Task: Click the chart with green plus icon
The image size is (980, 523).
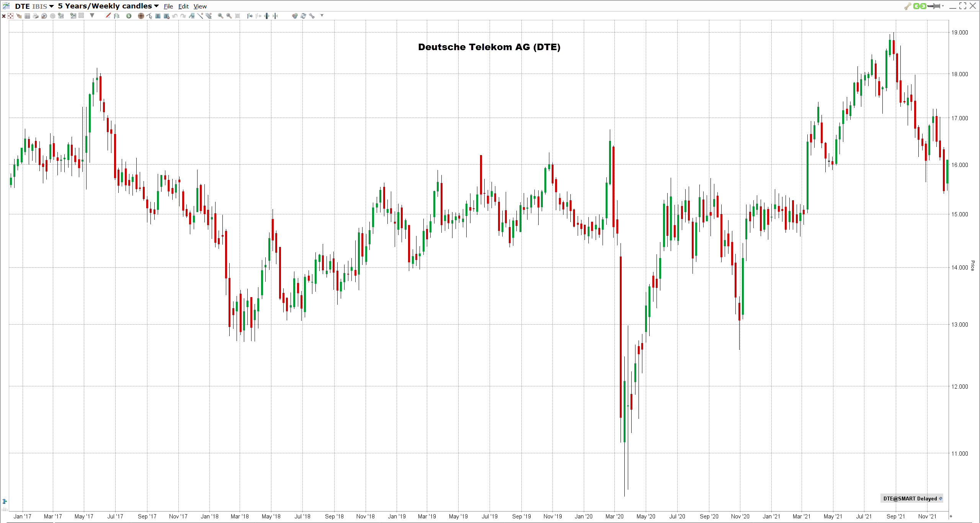Action: tap(61, 16)
